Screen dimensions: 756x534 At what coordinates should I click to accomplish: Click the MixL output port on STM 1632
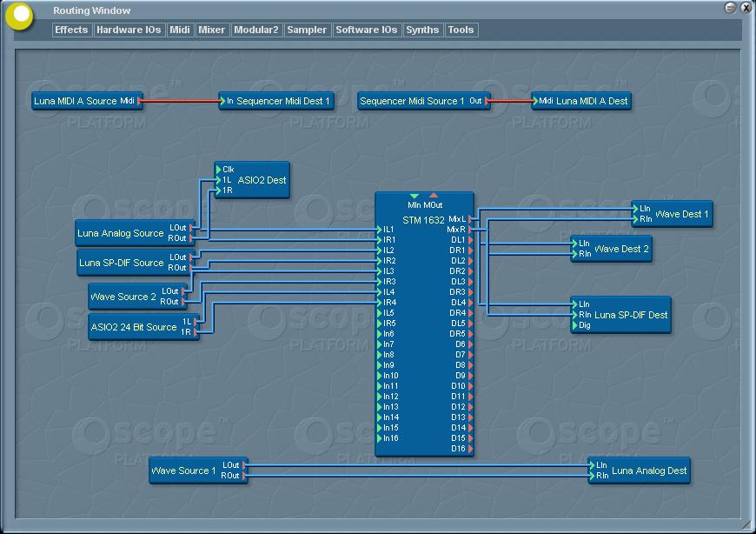[x=471, y=219]
